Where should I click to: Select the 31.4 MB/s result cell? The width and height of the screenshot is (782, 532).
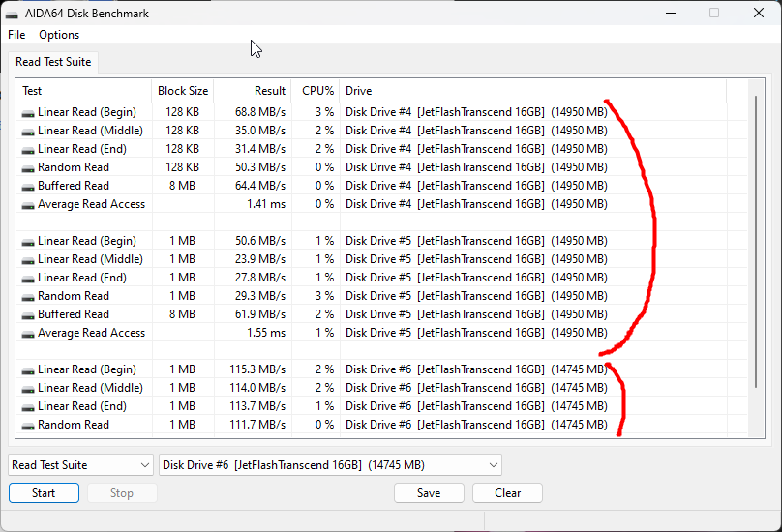(259, 149)
